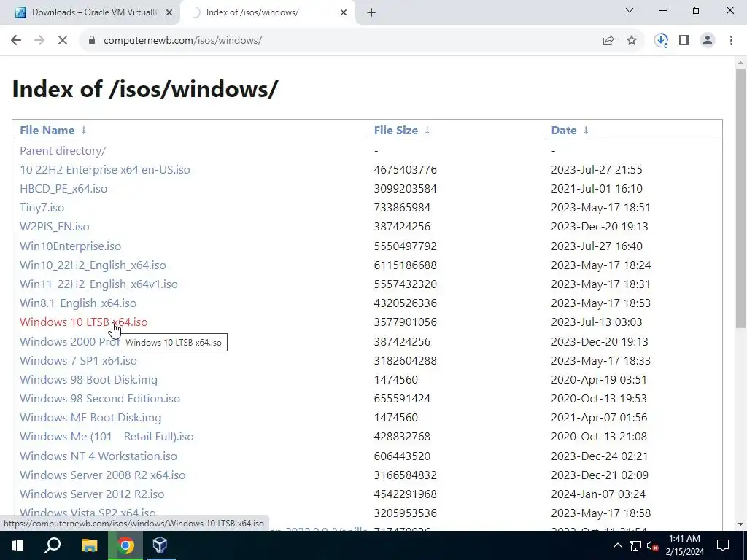The image size is (747, 560).
Task: Download Windows 98 Boot Disk.img
Action: [88, 379]
